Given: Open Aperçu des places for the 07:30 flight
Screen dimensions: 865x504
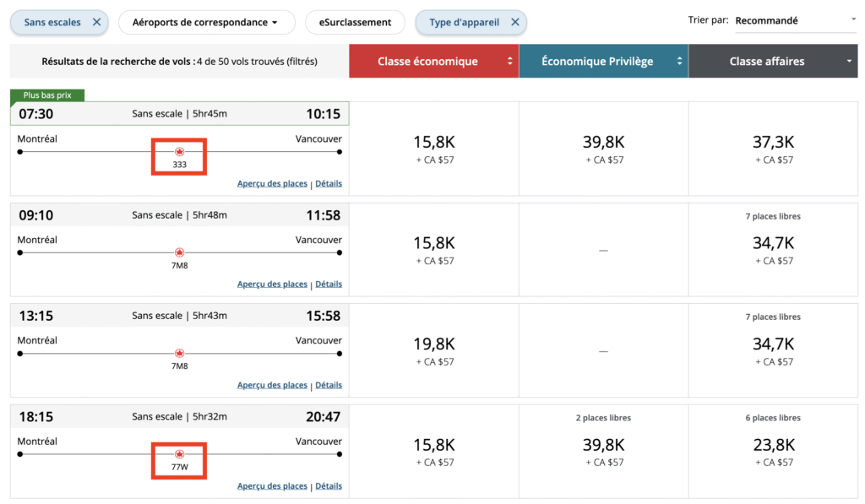Looking at the screenshot, I should pyautogui.click(x=272, y=183).
